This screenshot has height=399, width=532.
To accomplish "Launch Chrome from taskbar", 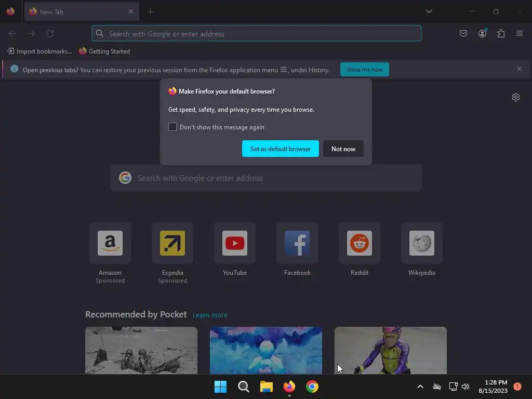I will coord(312,387).
